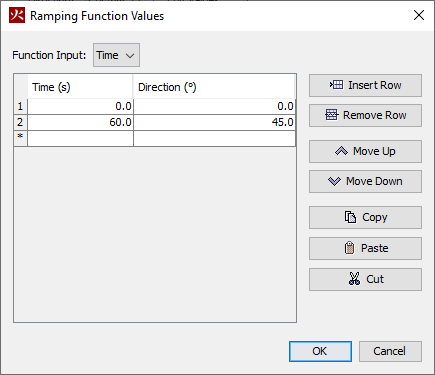The image size is (435, 375).
Task: Select the Direction cell showing 0.0
Action: (x=214, y=106)
